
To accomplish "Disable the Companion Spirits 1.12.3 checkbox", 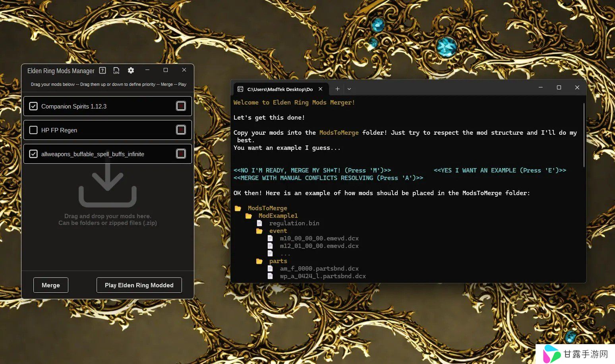I will (x=33, y=106).
